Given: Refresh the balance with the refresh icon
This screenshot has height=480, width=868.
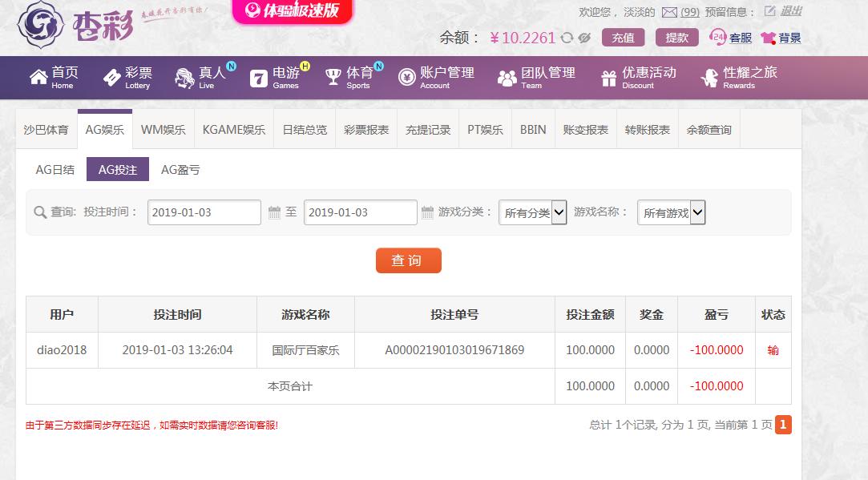Looking at the screenshot, I should [x=567, y=38].
